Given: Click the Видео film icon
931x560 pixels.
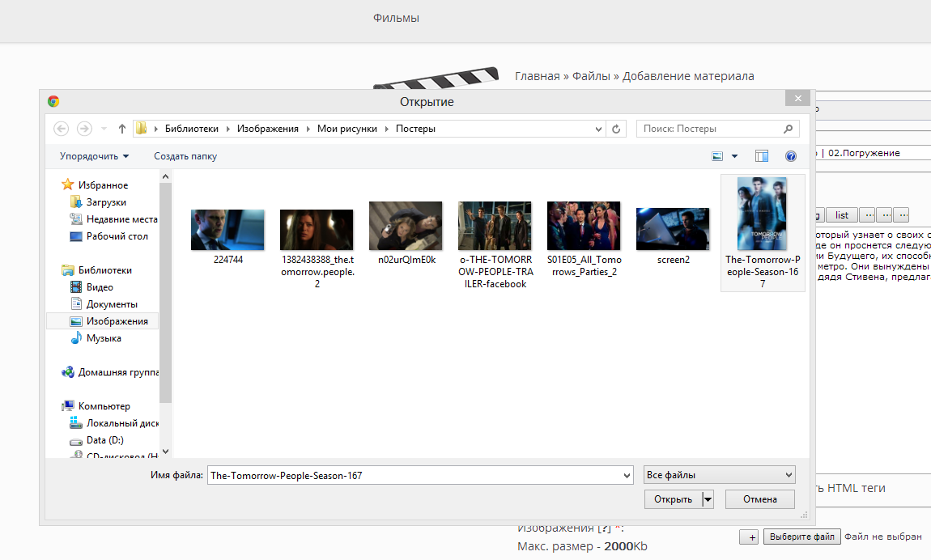Looking at the screenshot, I should coord(76,287).
